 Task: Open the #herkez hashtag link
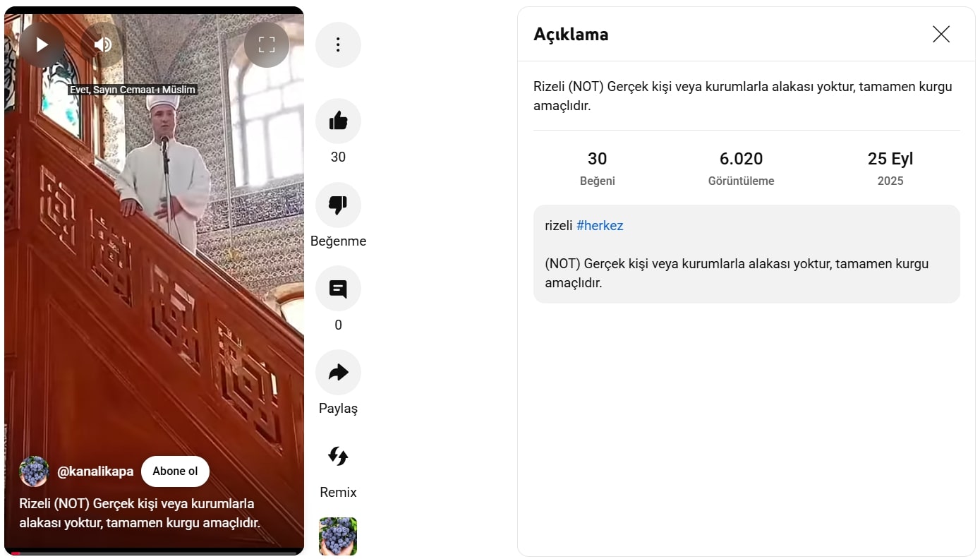coord(600,226)
